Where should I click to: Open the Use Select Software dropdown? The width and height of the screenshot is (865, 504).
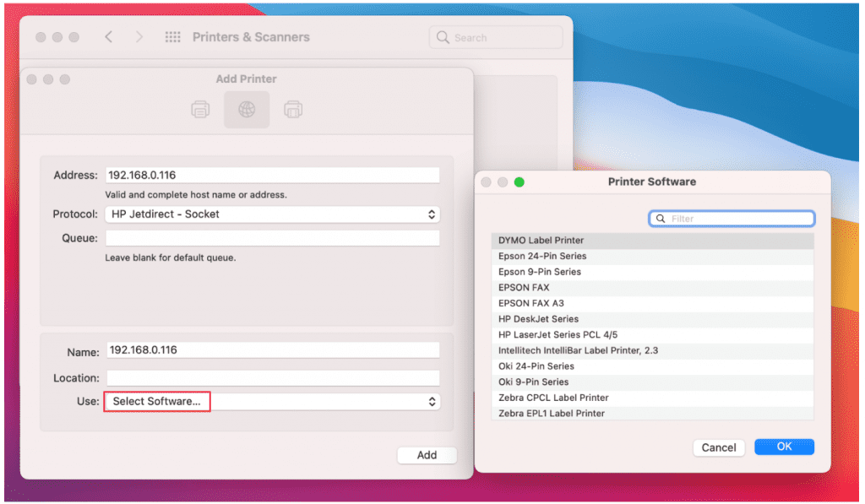(x=273, y=402)
